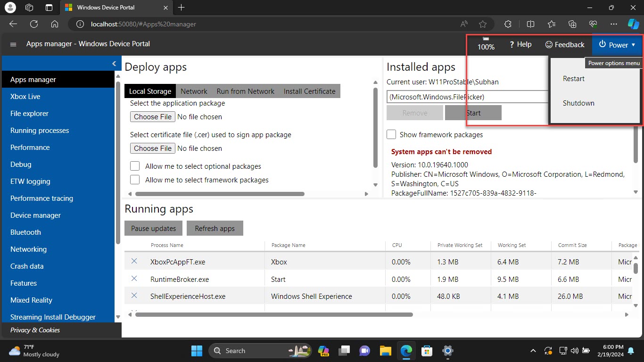Open the hamburger navigation menu

(13, 44)
